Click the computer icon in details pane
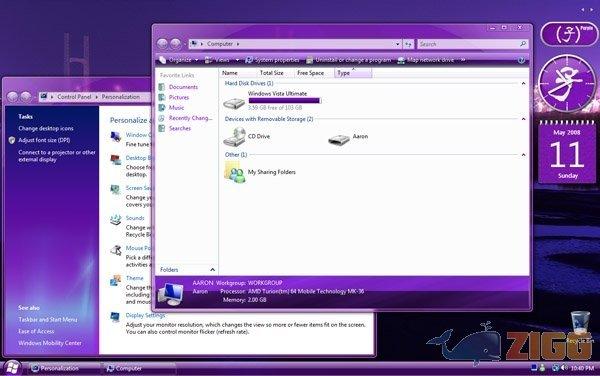 171,294
